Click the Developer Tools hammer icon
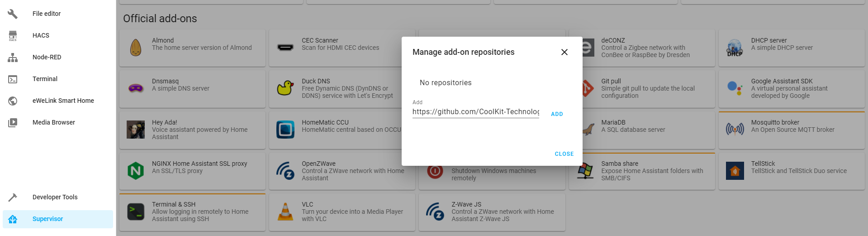Viewport: 868px width, 236px height. coord(13,197)
